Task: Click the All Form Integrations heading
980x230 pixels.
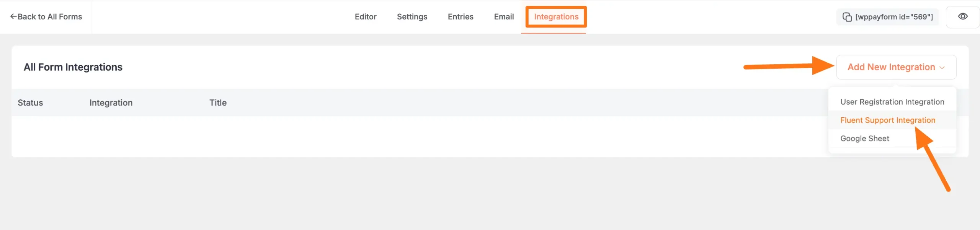Action: point(73,67)
